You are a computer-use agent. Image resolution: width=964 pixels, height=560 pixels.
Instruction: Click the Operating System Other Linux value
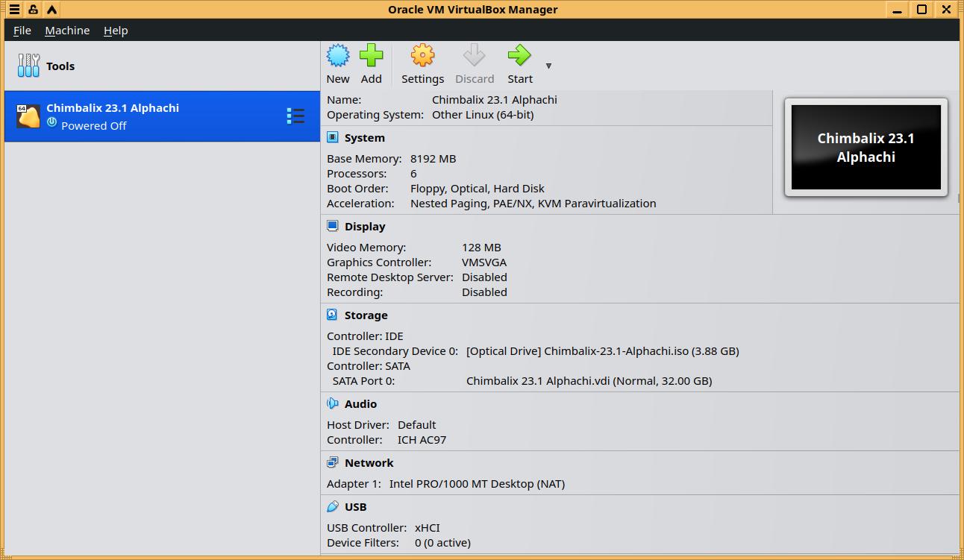[x=483, y=115]
